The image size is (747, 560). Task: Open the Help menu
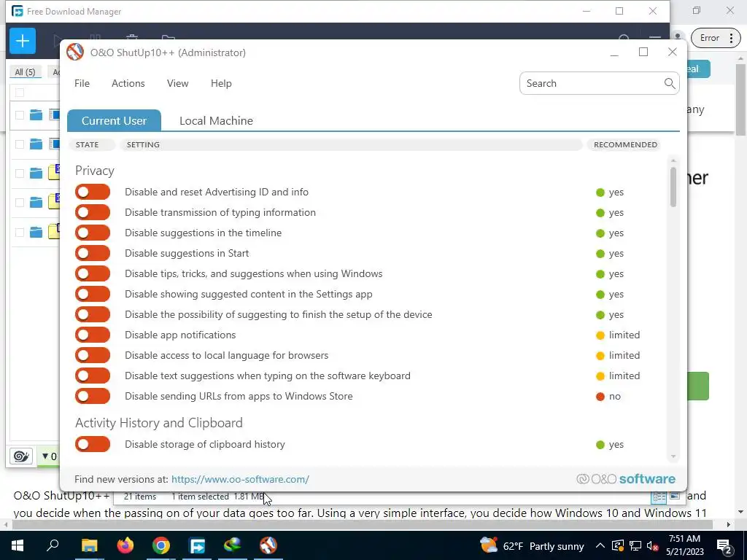pos(221,83)
